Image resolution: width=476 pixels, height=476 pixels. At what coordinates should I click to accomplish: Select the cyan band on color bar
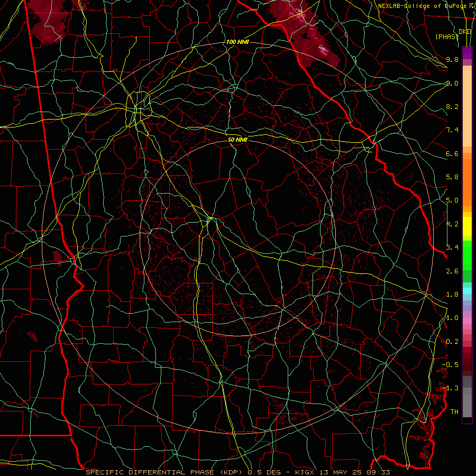467,291
